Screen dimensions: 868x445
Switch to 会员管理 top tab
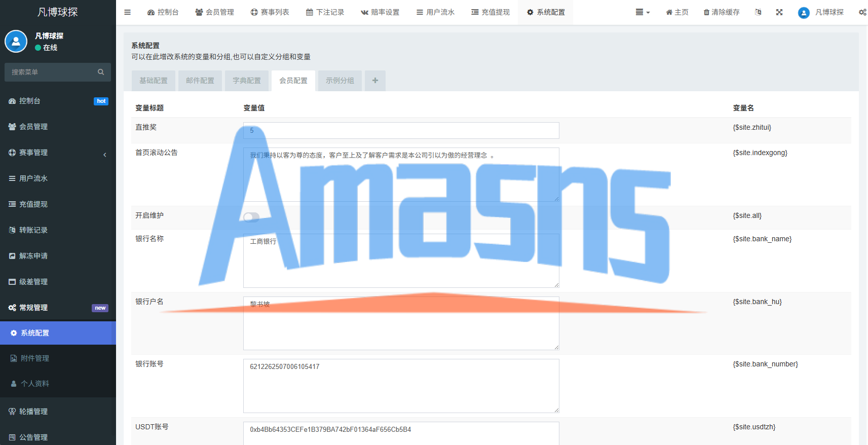214,12
